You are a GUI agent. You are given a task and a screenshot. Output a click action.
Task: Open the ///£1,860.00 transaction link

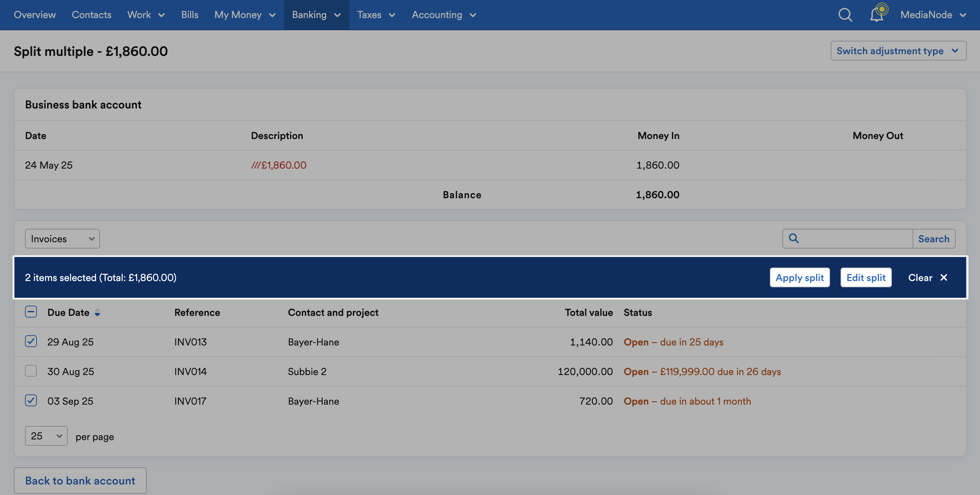[x=279, y=165]
